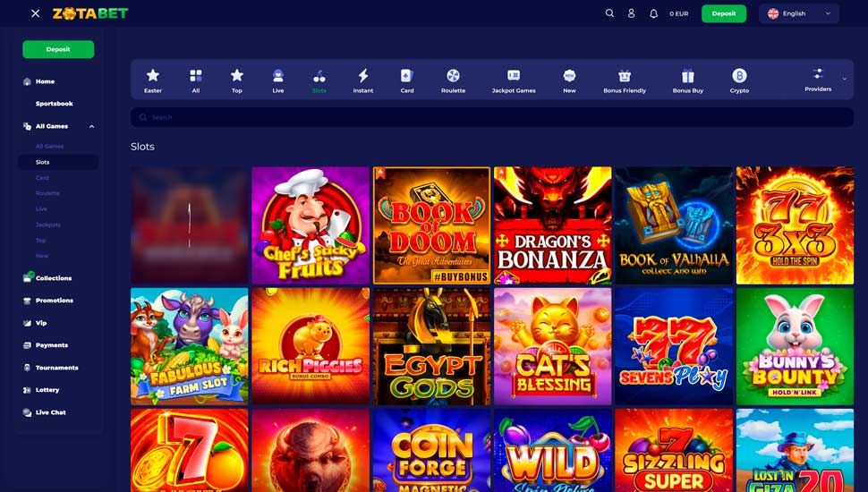
Task: Select Roulette in the sidebar list
Action: tap(47, 193)
